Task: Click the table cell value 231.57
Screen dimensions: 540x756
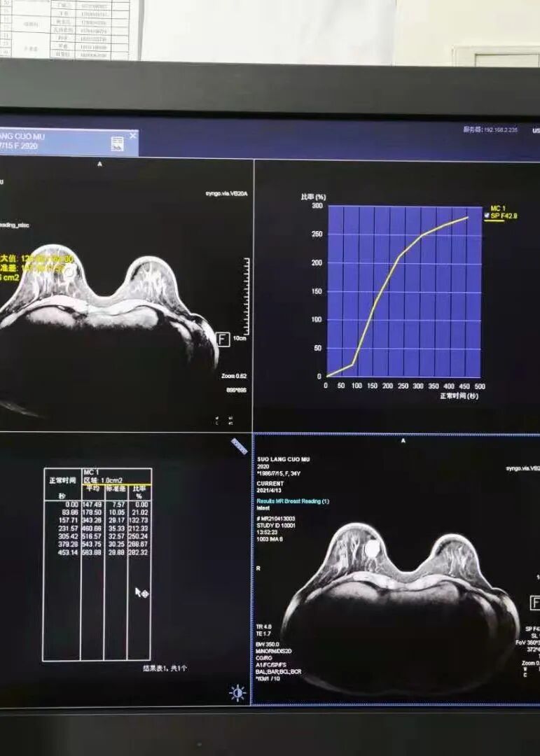Action: [69, 528]
